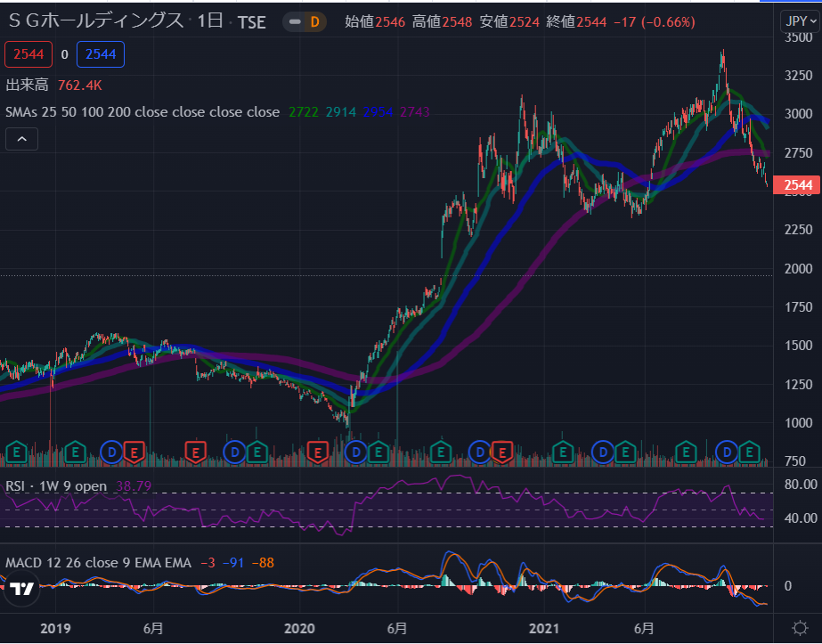Select the 出来高 volume legend
This screenshot has height=644, width=822.
pyautogui.click(x=27, y=85)
